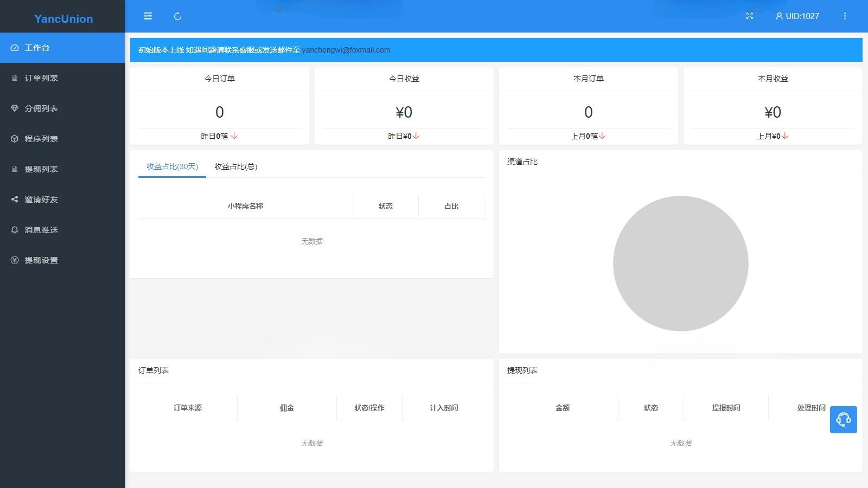
Task: Collapse the sidebar with the hamburger icon
Action: [147, 16]
